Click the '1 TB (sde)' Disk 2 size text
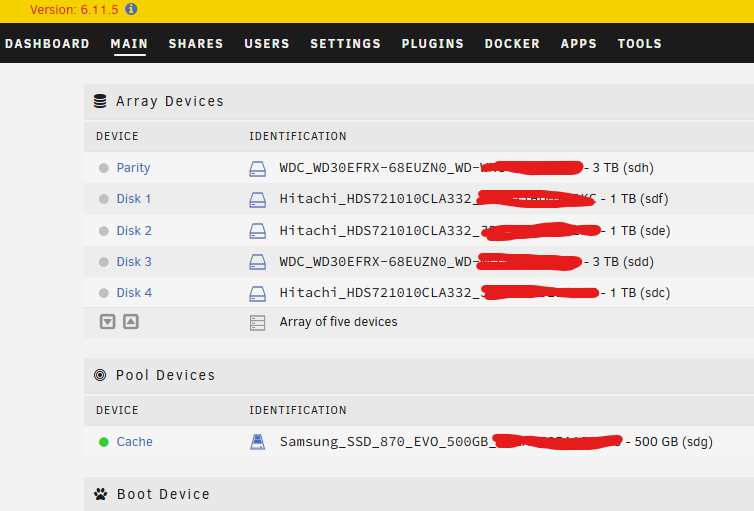This screenshot has height=511, width=754. 640,231
